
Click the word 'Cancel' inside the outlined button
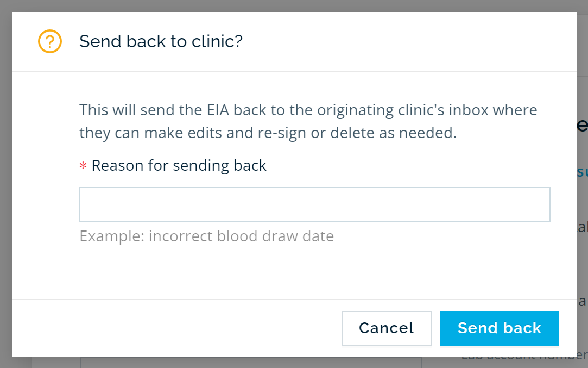pos(386,328)
